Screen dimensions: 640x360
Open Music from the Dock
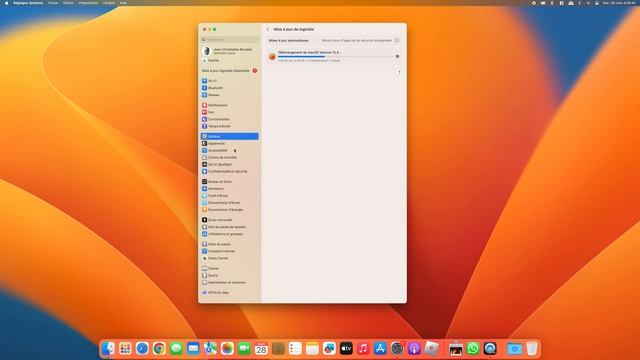click(x=363, y=349)
